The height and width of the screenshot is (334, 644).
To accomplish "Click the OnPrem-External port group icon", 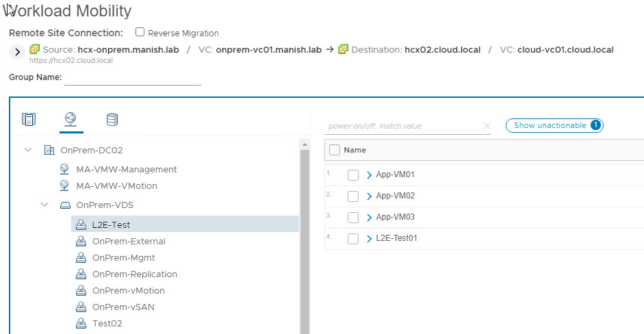I will coord(81,242).
